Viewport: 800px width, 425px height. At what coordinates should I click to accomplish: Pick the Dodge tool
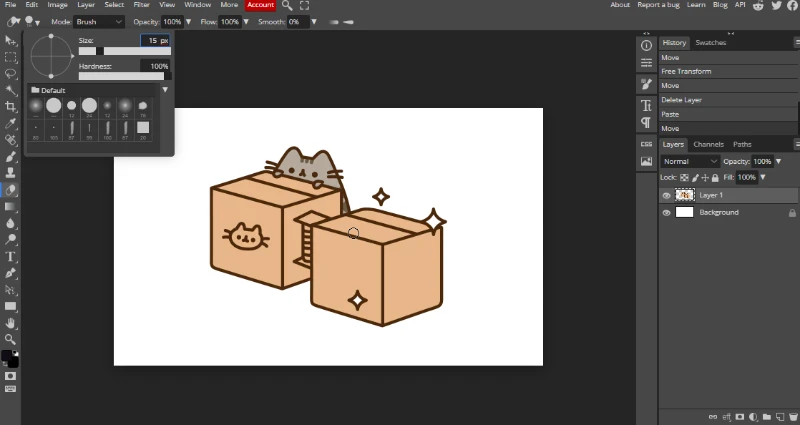[11, 239]
